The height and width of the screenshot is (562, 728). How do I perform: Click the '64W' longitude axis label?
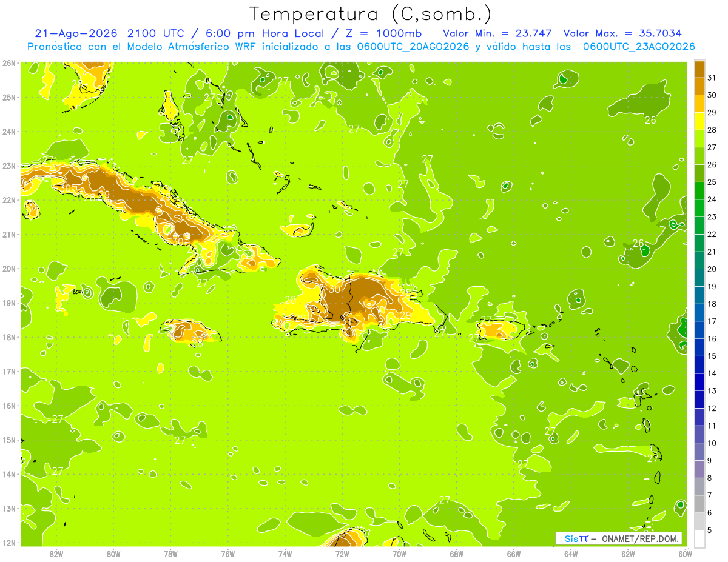pyautogui.click(x=571, y=554)
